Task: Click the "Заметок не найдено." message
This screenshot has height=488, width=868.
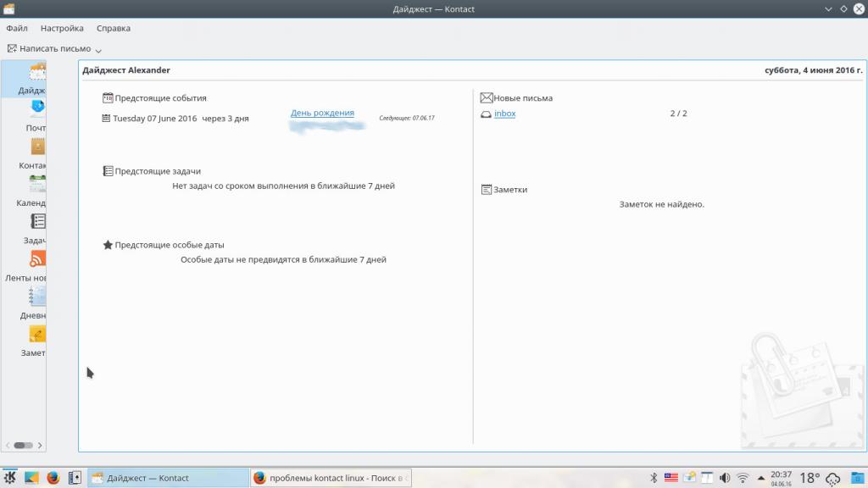Action: coord(661,204)
